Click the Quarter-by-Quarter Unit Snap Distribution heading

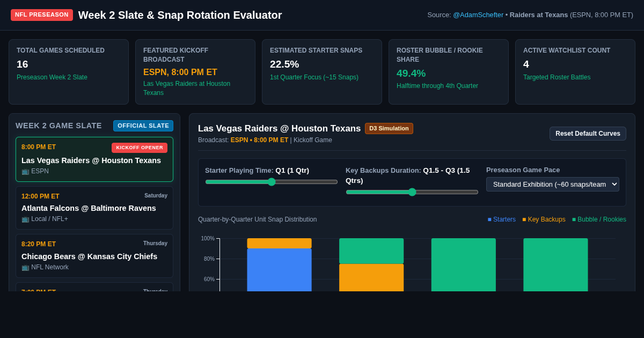coord(258,219)
